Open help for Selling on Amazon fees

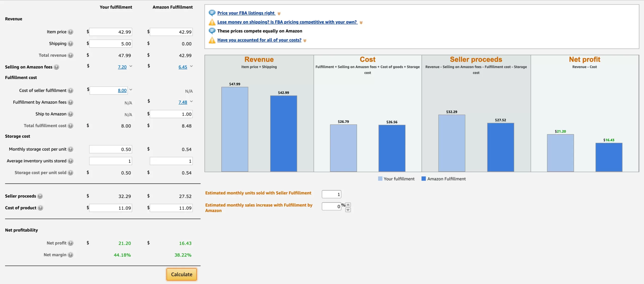click(x=57, y=67)
